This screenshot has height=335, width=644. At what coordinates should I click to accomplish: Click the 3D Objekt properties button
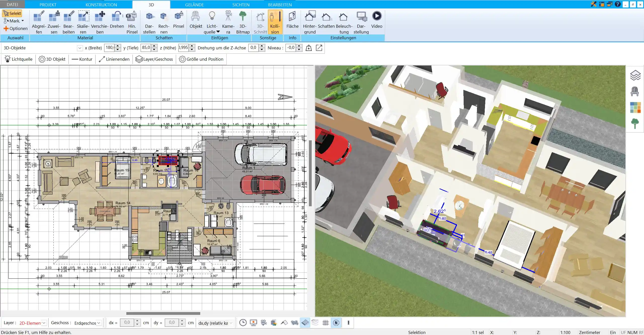click(52, 59)
